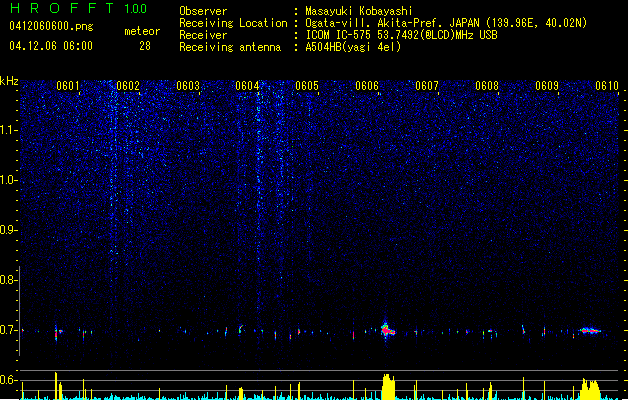
Task: Click the Observer label
Action: (203, 11)
